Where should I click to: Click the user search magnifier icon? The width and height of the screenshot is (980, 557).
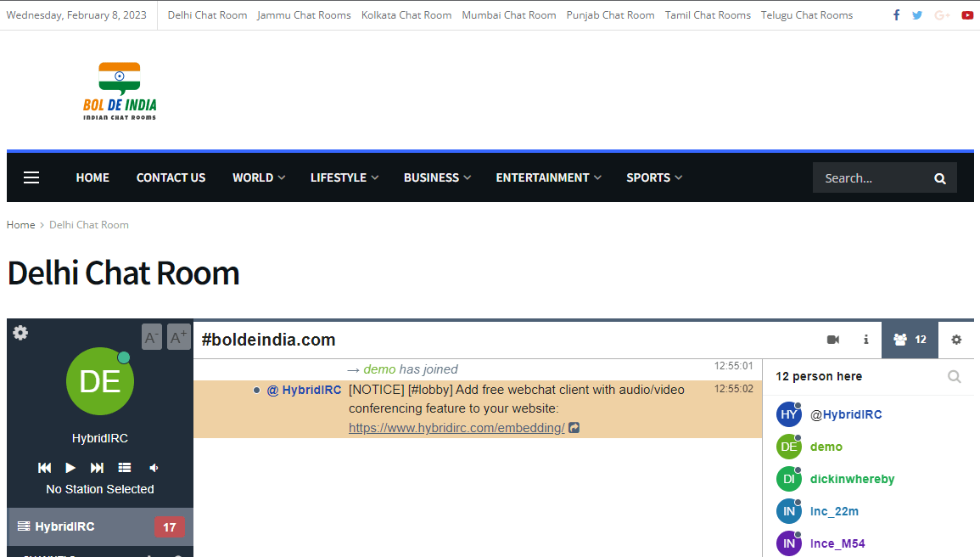(x=954, y=376)
